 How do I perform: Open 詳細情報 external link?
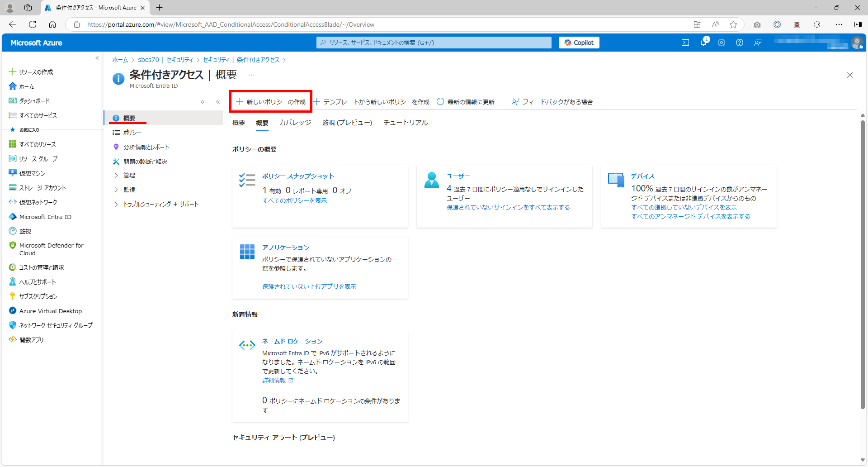(x=278, y=380)
